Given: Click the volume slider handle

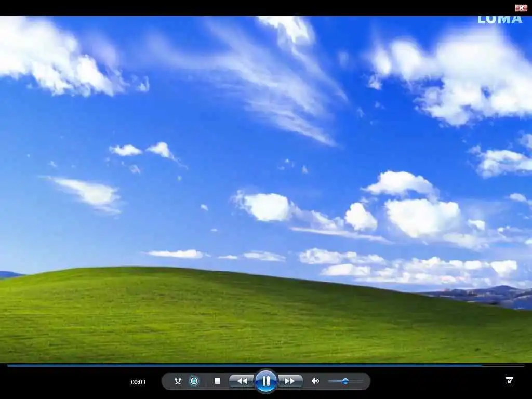Looking at the screenshot, I should click(x=345, y=381).
